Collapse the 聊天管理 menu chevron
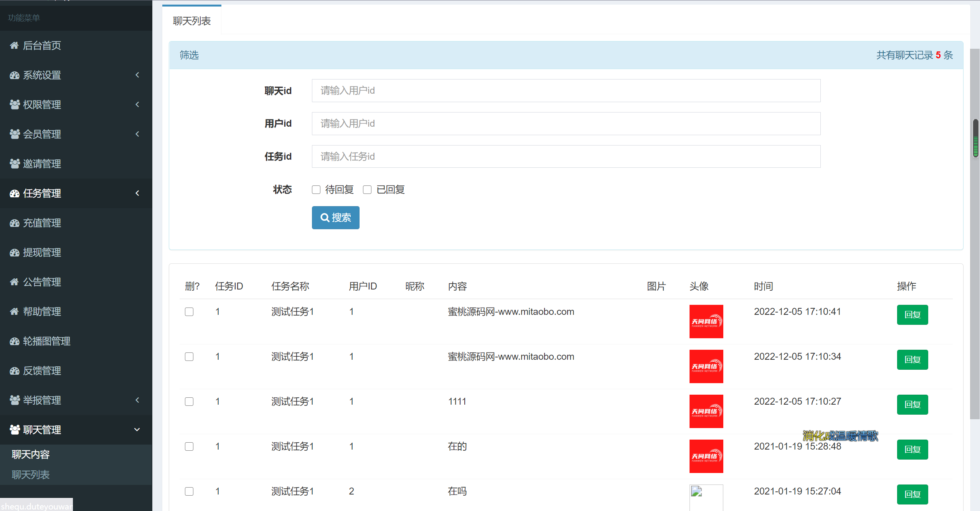The image size is (980, 511). coord(137,430)
